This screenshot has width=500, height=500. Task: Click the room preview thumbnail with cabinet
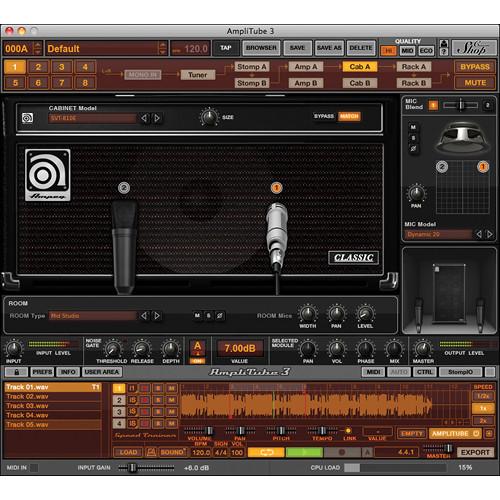[449, 291]
